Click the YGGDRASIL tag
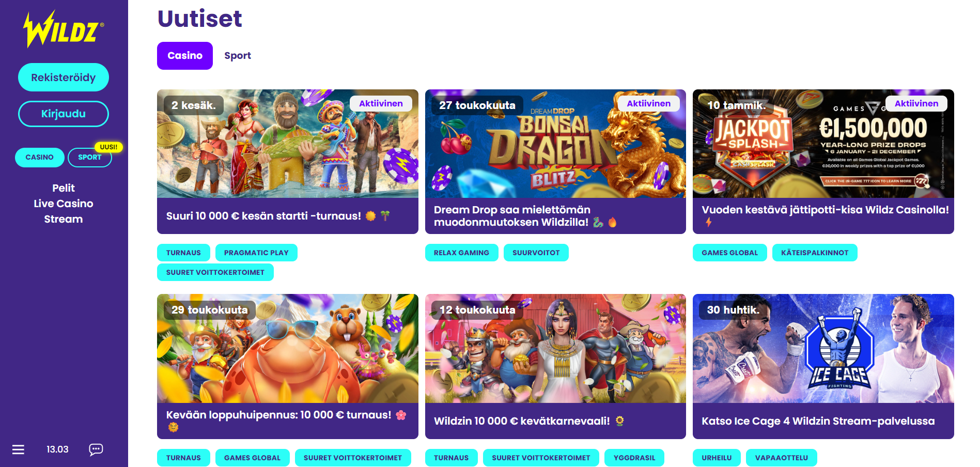980x467 pixels. point(634,458)
